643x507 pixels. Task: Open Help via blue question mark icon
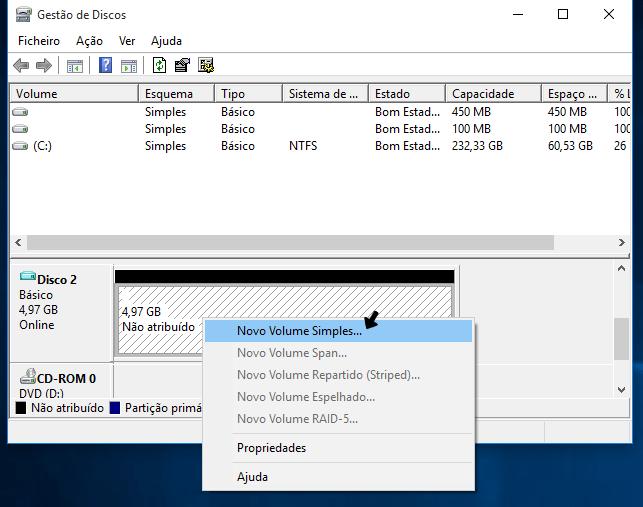coord(105,65)
